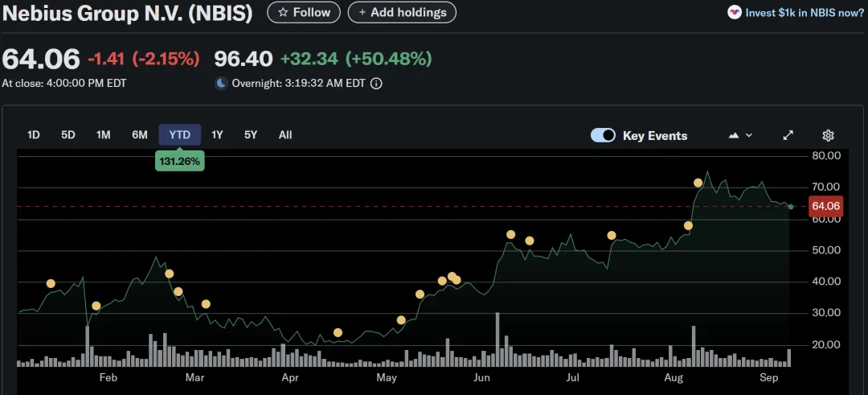
Task: Select the 1D chart range
Action: [34, 134]
